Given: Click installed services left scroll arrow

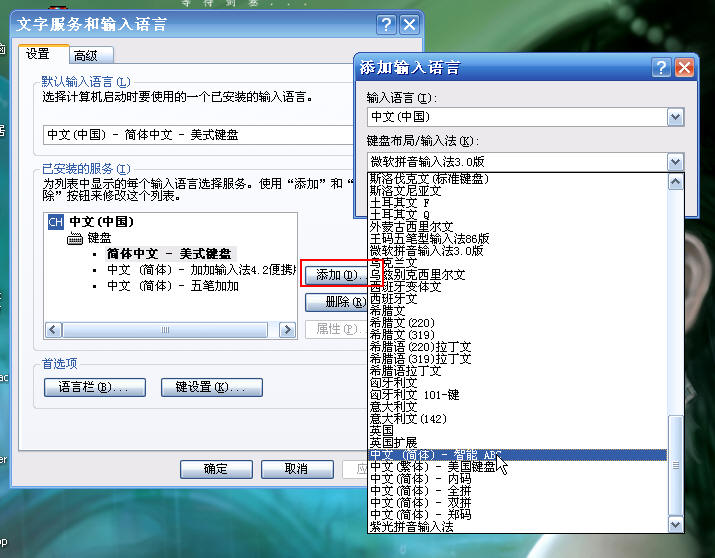Looking at the screenshot, I should (x=53, y=330).
